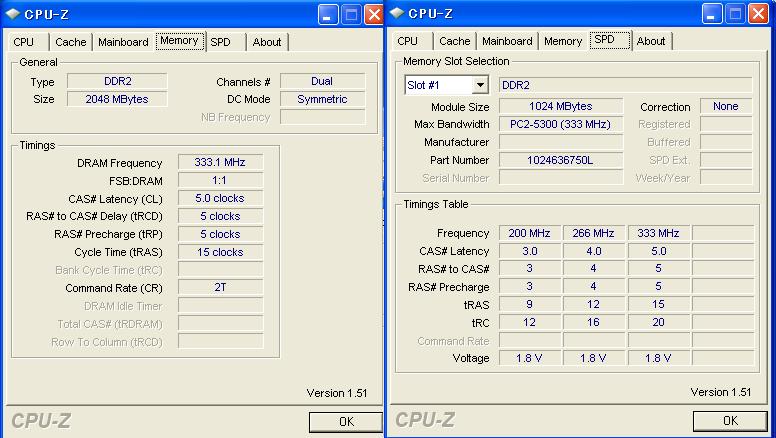Image resolution: width=776 pixels, height=438 pixels.
Task: Close the left CPU-Z window
Action: point(374,15)
